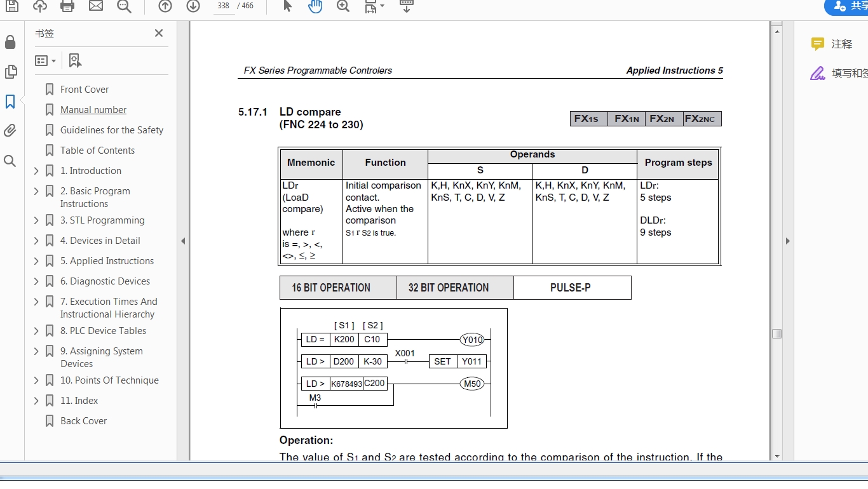This screenshot has height=489, width=868.
Task: Expand the right tools pane arrow
Action: [788, 241]
